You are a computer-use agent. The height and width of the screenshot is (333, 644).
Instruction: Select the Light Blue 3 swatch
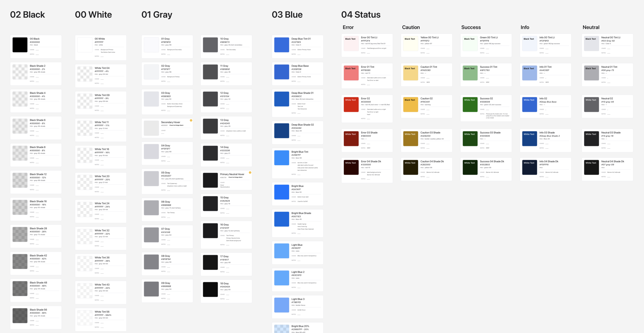pos(281,305)
